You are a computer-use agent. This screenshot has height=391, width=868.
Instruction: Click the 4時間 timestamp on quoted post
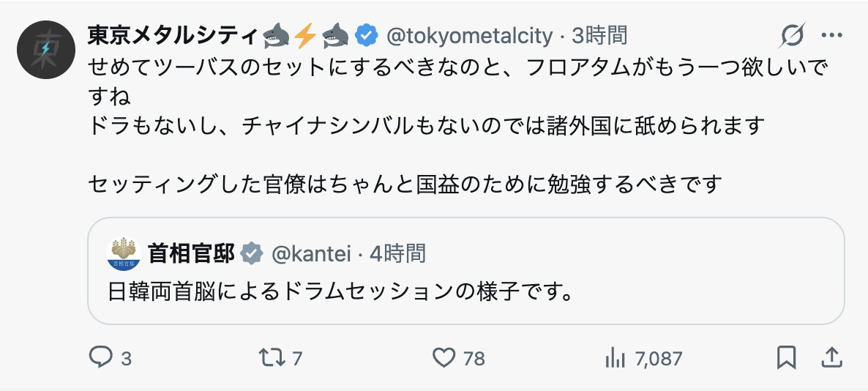pos(397,253)
